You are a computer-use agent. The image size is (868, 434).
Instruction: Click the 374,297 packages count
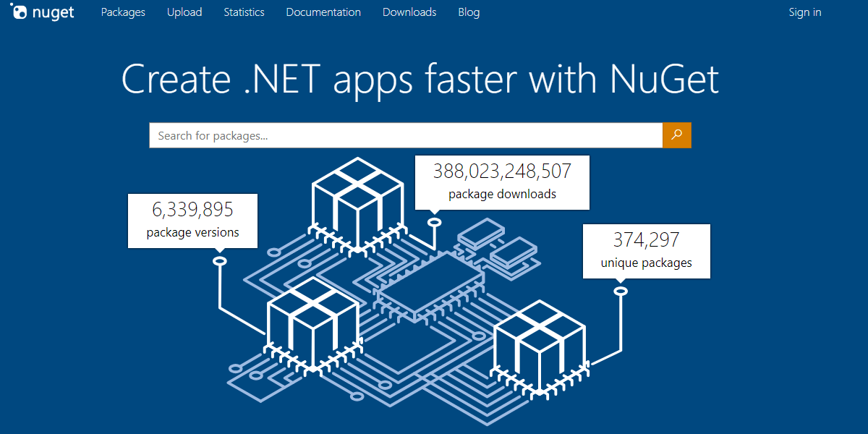pos(647,239)
